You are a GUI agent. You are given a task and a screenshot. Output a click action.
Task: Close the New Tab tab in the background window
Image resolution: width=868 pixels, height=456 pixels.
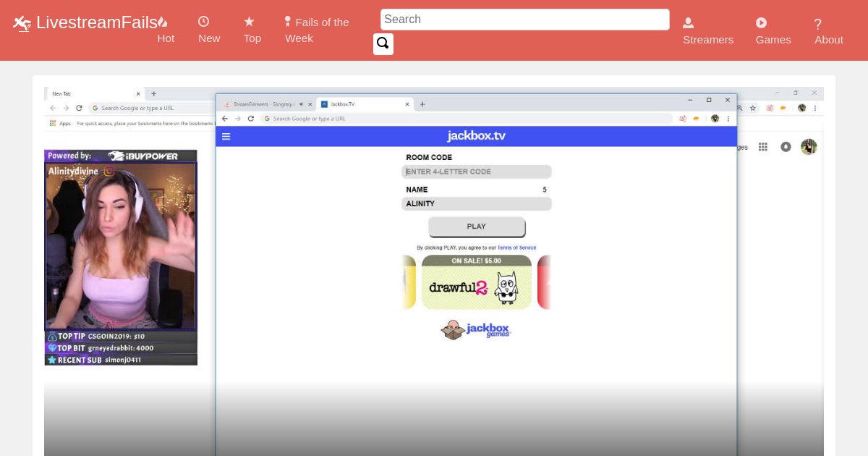point(138,93)
